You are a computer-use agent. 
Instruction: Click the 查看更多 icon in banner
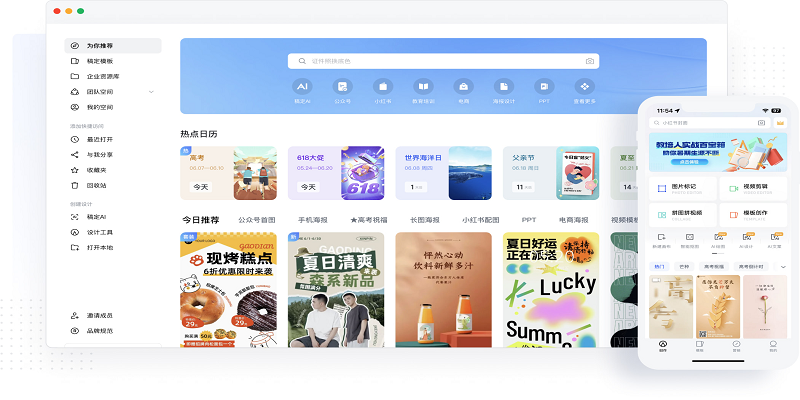pos(585,87)
